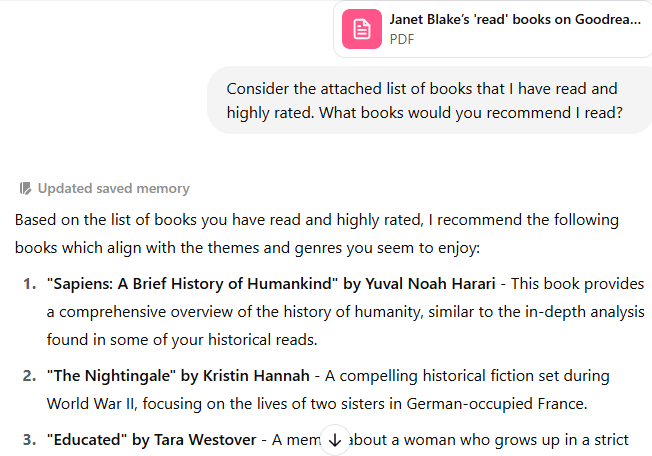This screenshot has height=456, width=652.
Task: Click list number 2 of recommendations
Action: pos(29,376)
